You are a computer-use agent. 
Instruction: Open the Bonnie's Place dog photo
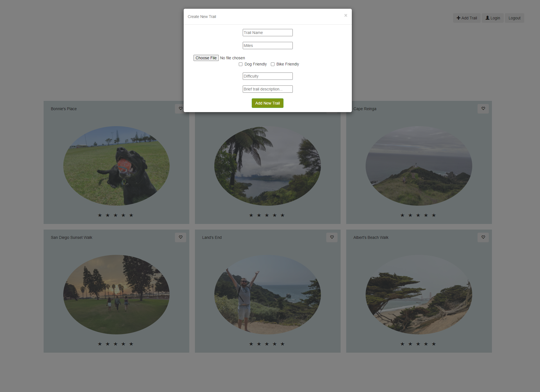(116, 166)
